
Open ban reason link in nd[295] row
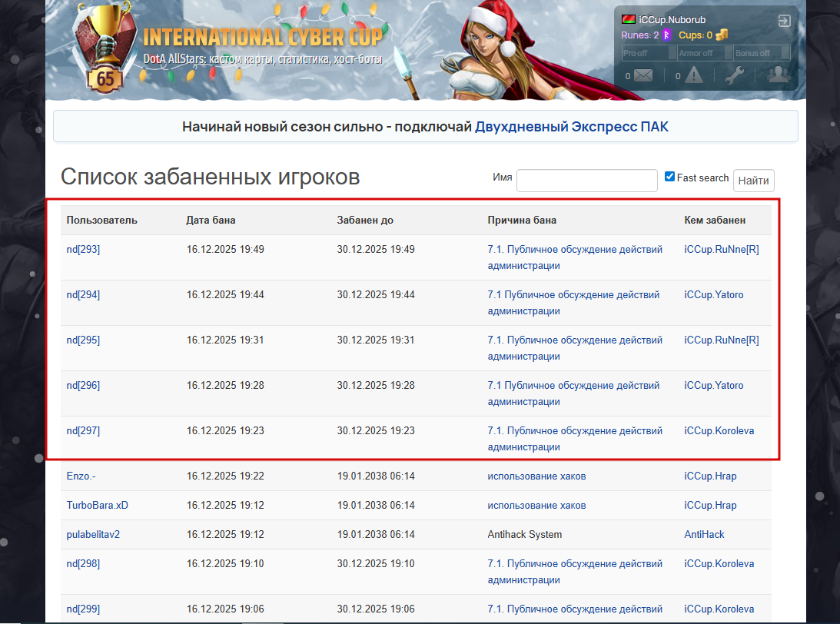[x=575, y=348]
